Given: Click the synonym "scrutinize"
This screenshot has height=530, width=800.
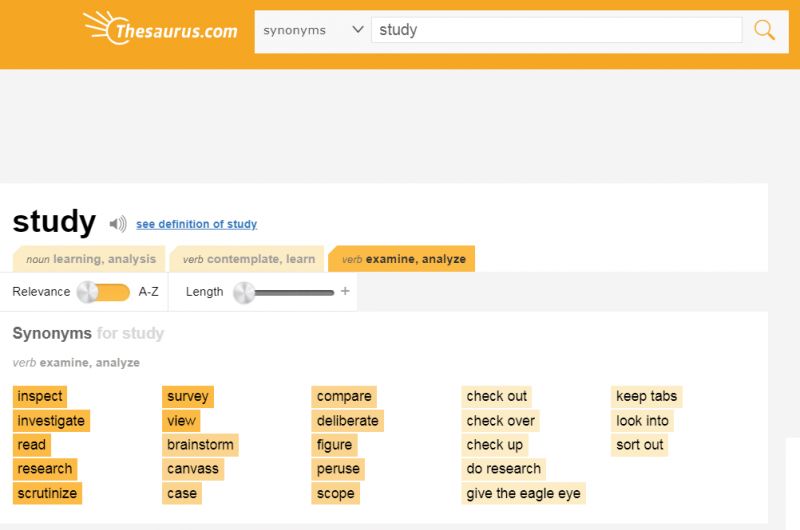Looking at the screenshot, I should pyautogui.click(x=47, y=493).
